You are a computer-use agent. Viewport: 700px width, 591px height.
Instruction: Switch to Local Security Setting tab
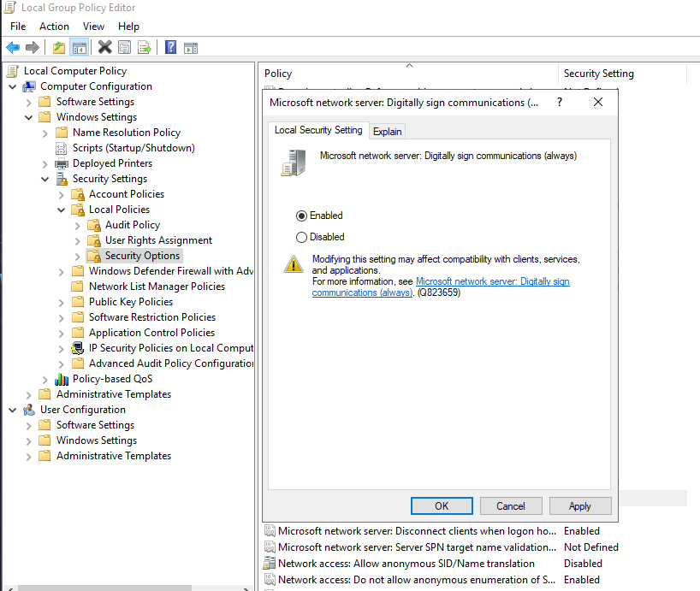(x=318, y=130)
